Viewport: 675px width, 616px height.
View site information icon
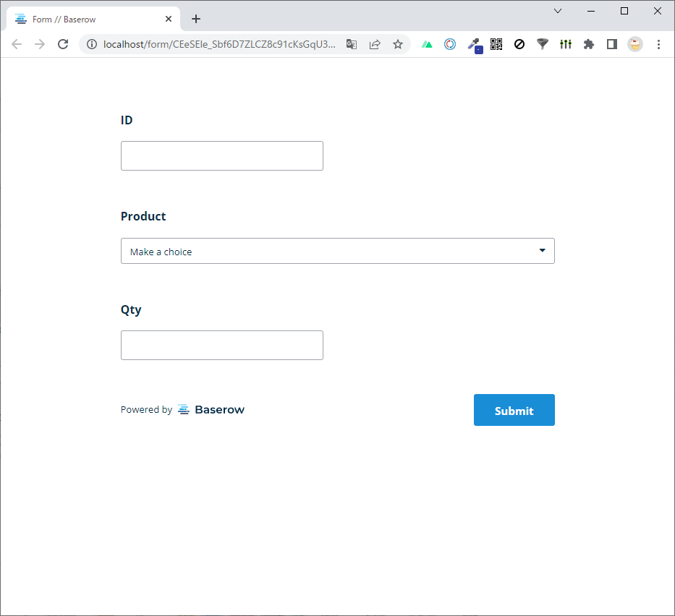point(92,44)
